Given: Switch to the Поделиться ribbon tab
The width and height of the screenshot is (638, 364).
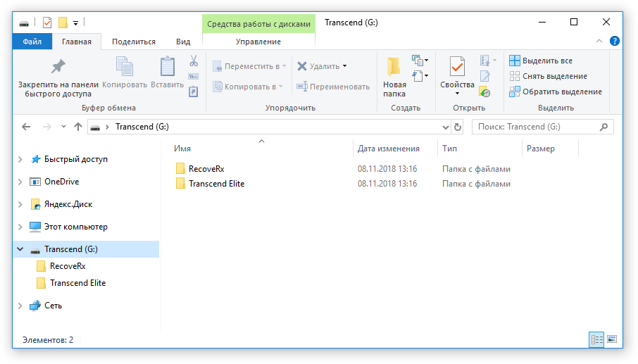Looking at the screenshot, I should 134,42.
